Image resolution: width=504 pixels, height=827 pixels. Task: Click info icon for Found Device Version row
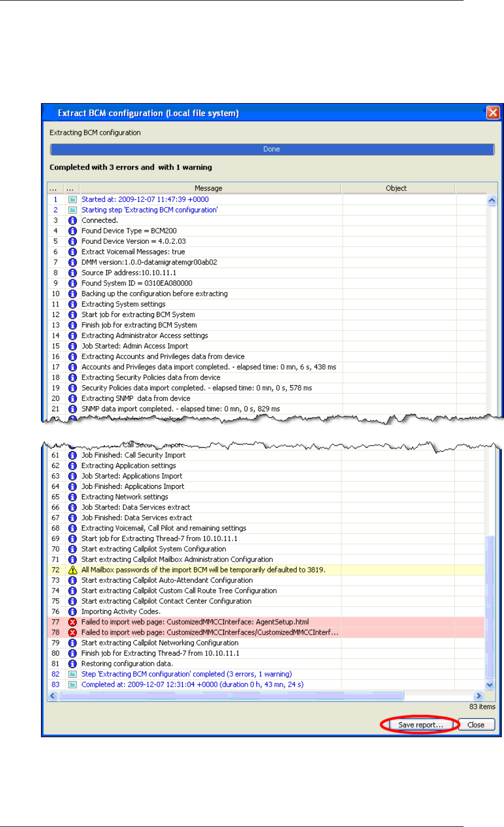click(x=72, y=242)
